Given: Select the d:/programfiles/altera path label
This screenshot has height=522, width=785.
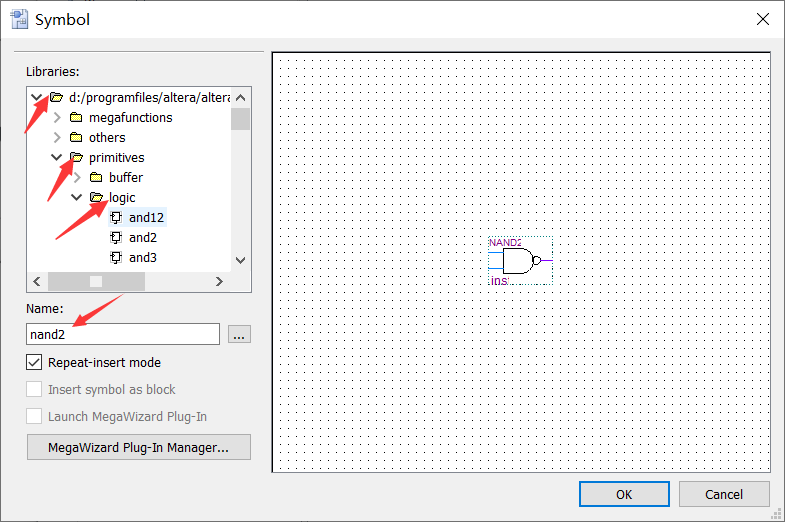Looking at the screenshot, I should [x=150, y=97].
